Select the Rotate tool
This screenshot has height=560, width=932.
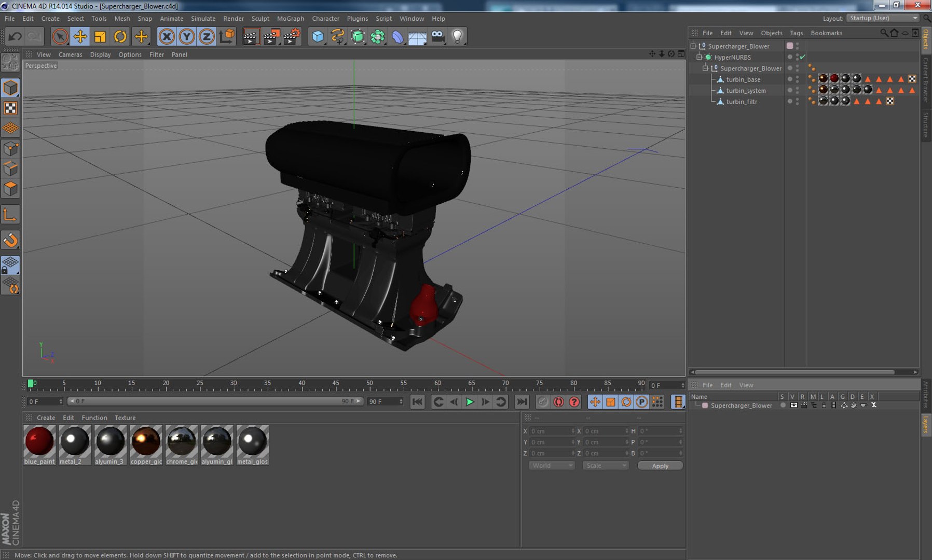(x=120, y=37)
